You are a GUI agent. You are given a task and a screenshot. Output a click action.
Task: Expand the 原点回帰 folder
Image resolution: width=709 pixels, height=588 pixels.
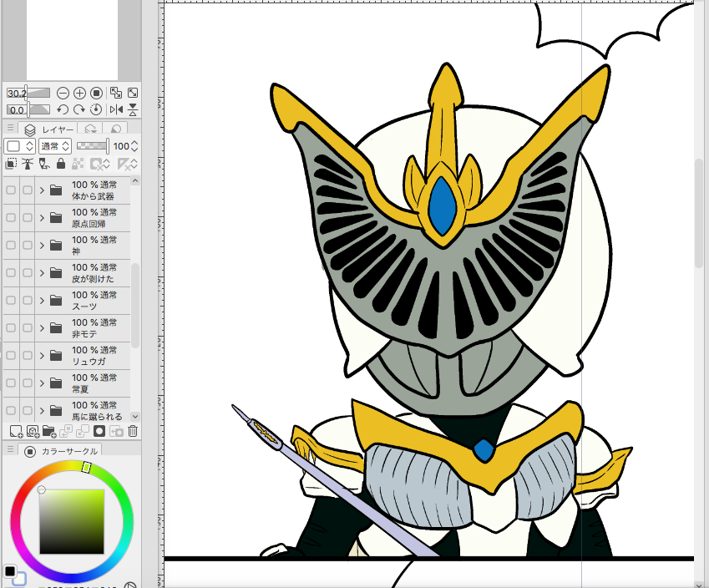[x=42, y=218]
